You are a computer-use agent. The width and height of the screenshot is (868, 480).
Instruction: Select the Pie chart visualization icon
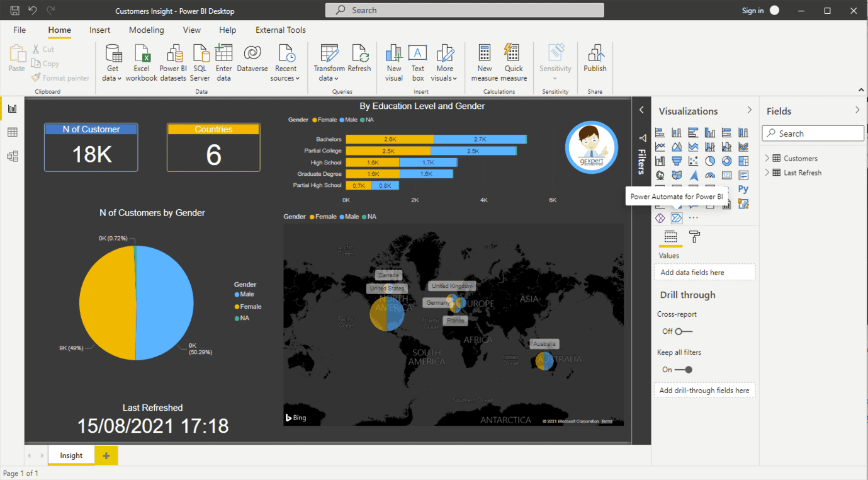pos(711,161)
